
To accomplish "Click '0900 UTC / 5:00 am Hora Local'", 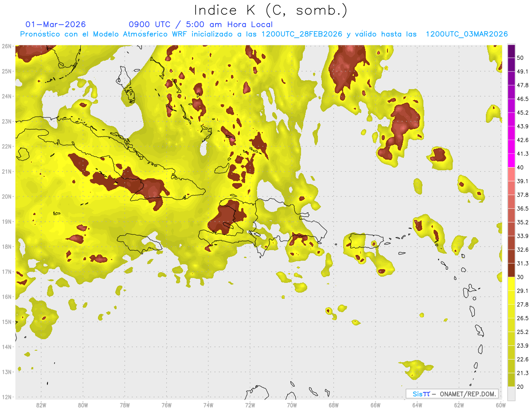I will coord(200,24).
